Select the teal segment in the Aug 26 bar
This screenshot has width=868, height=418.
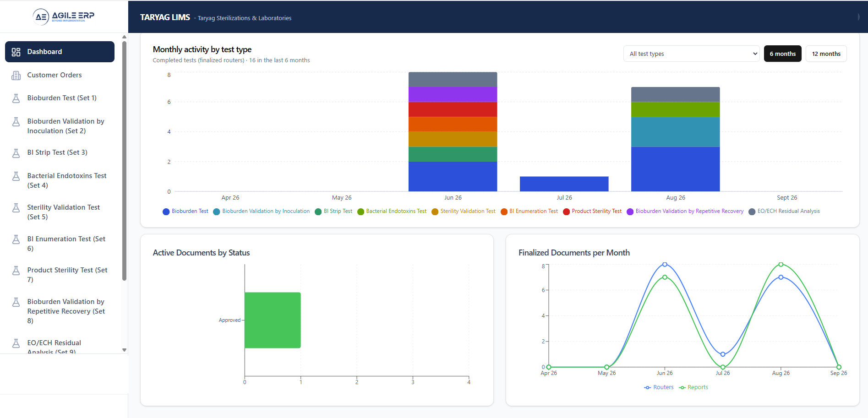[x=675, y=132]
